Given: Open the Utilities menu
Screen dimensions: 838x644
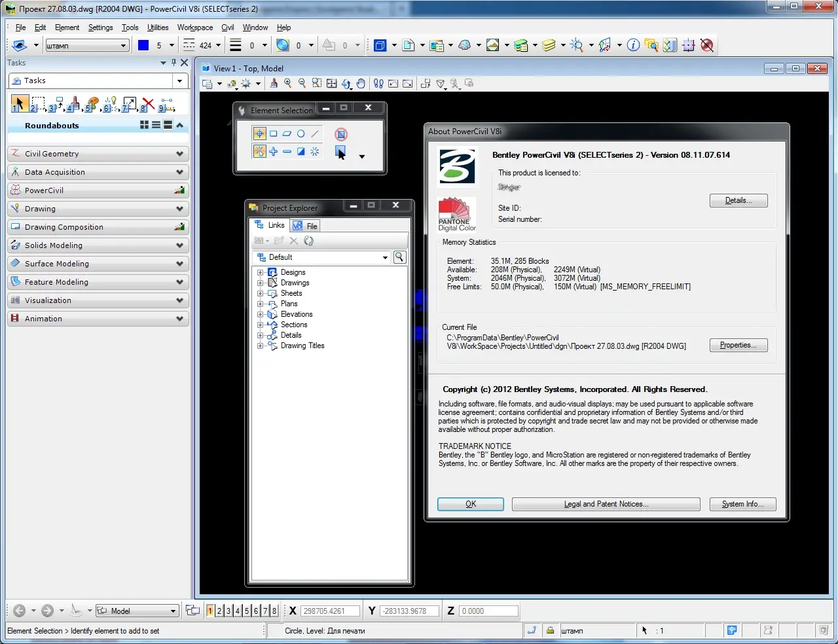Looking at the screenshot, I should (158, 27).
